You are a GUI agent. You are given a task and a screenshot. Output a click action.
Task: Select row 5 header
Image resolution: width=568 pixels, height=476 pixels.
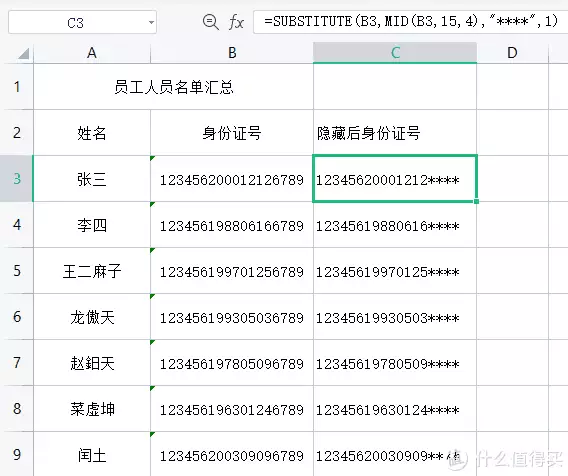pos(17,271)
